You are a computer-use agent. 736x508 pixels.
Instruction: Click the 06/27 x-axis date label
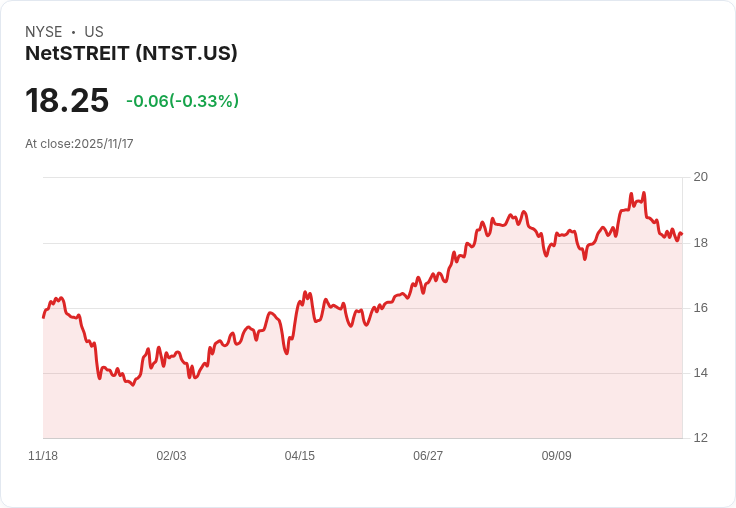coord(428,456)
